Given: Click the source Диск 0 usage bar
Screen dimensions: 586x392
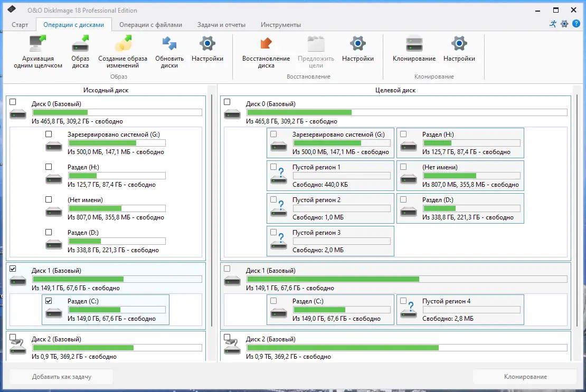Looking at the screenshot, I should coord(117,112).
